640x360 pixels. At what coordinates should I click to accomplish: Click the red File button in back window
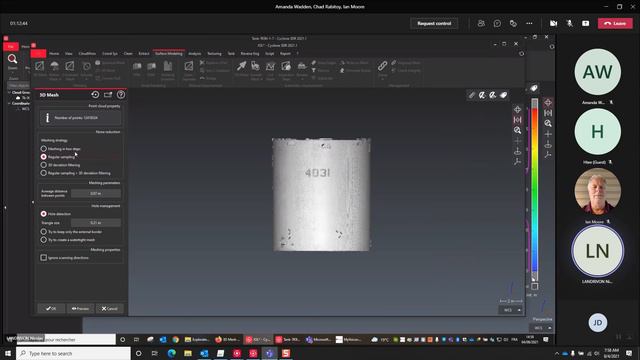[11, 47]
